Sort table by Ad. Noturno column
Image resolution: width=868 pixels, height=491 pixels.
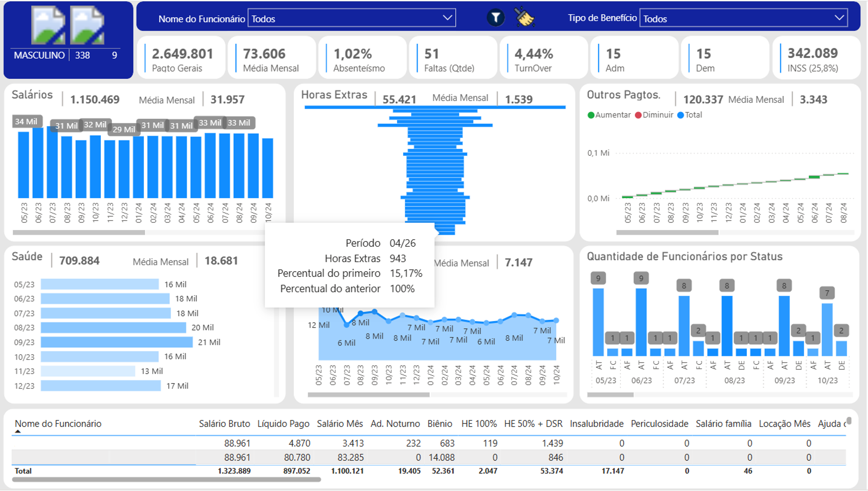tap(395, 424)
